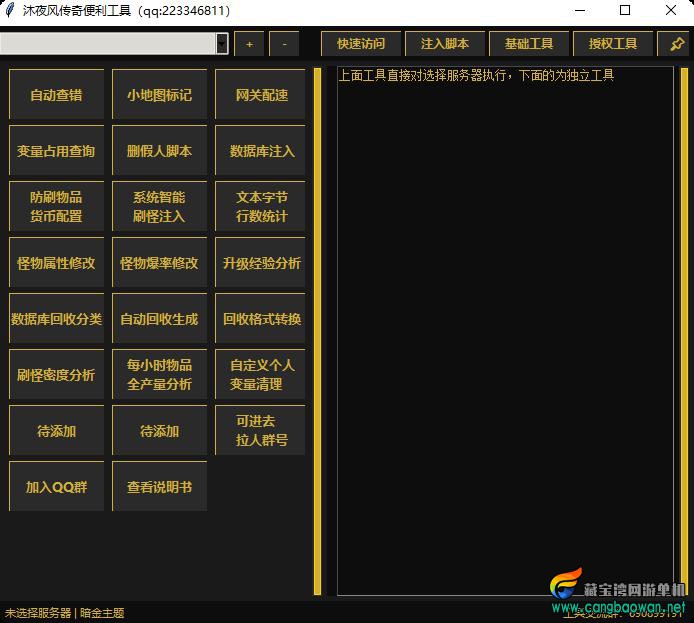694x623 pixels.
Task: Maximize the window
Action: [x=625, y=10]
